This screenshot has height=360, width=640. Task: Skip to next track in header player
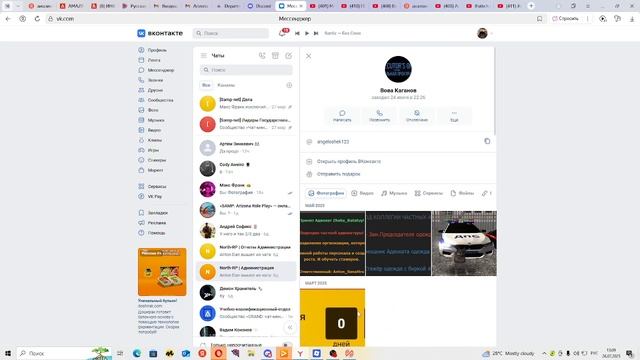click(316, 33)
